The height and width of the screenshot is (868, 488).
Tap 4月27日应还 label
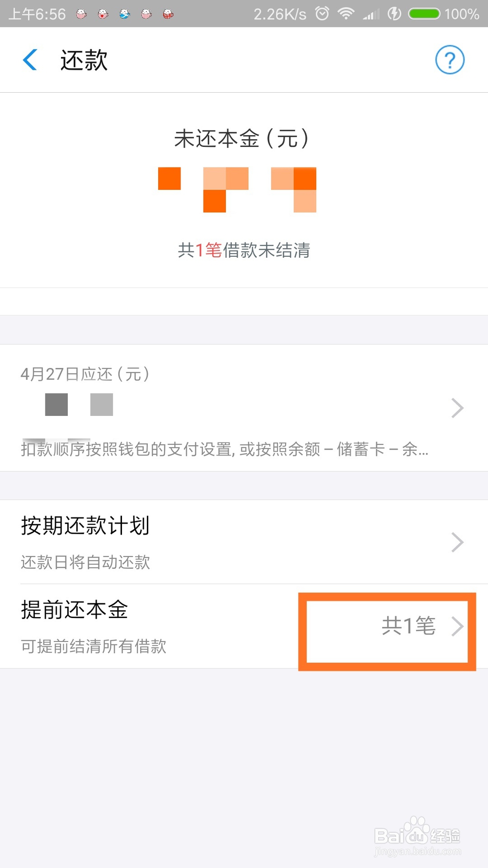point(85,374)
